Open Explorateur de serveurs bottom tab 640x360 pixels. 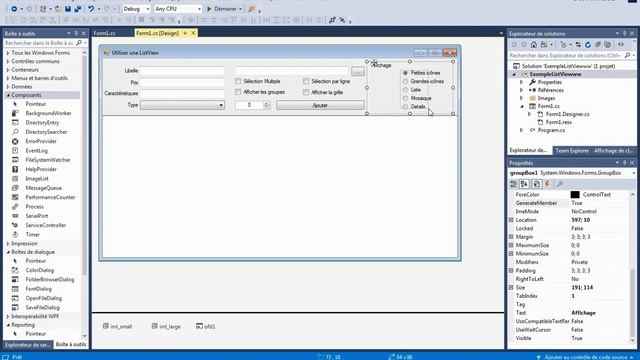pos(28,345)
